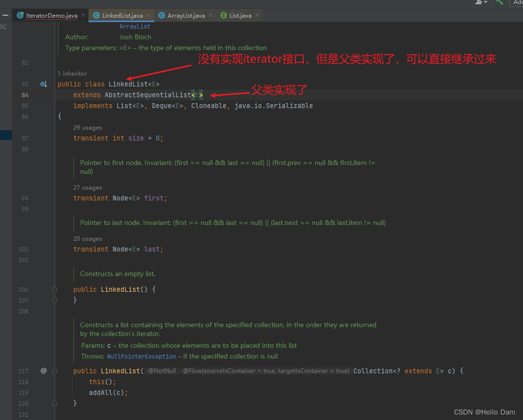Click line number 117 in the gutter
This screenshot has height=420, width=523.
tap(24, 371)
